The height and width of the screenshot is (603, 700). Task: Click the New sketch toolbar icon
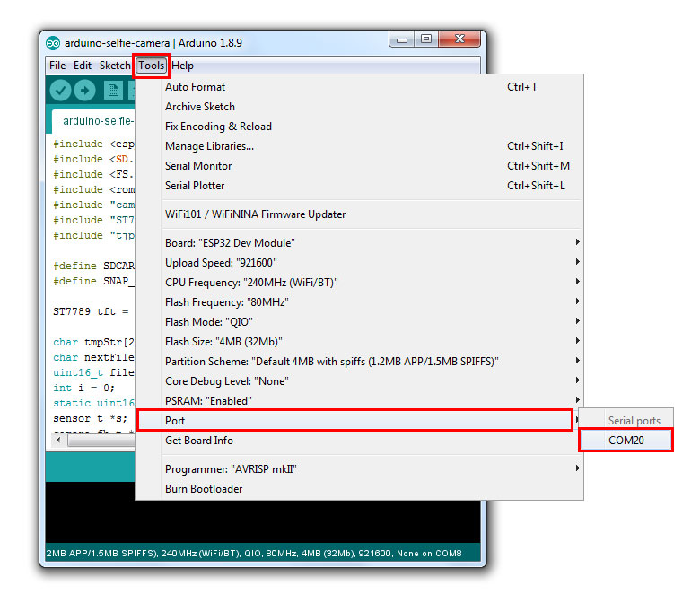pyautogui.click(x=113, y=91)
